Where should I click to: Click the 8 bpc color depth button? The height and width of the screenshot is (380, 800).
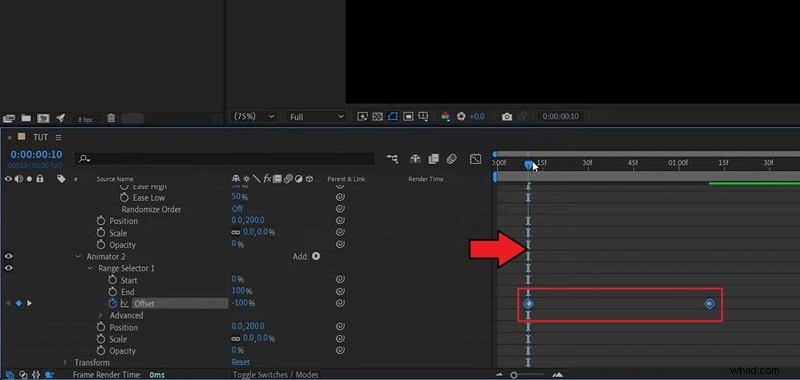[x=85, y=119]
